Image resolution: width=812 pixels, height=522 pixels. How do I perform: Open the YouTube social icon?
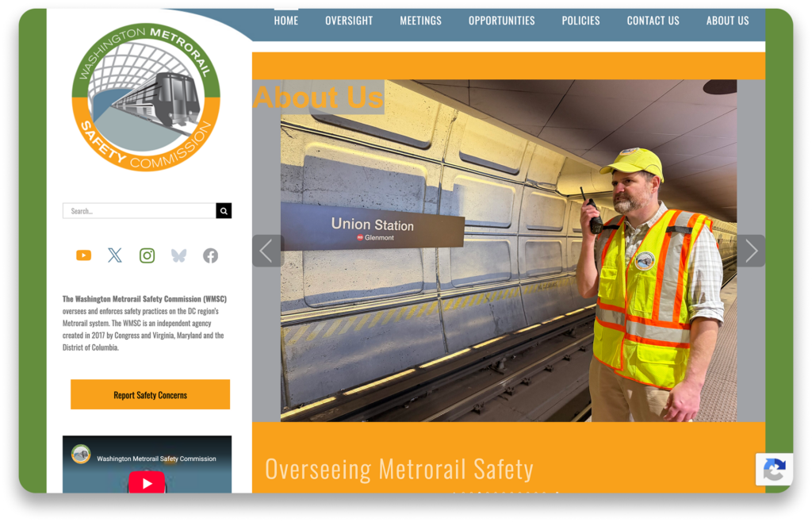83,255
